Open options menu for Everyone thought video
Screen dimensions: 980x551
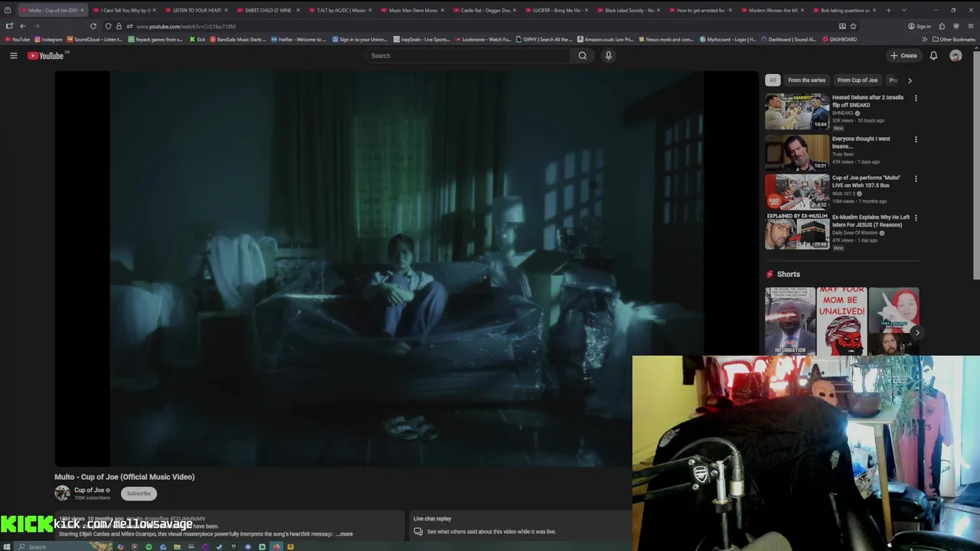(916, 139)
